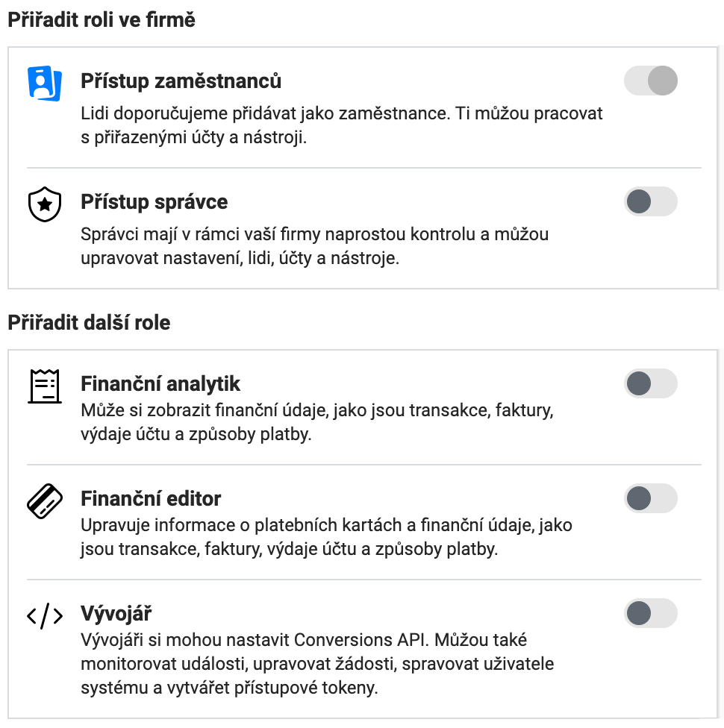Enable the Vývojář role toggle
The image size is (724, 728).
650,614
